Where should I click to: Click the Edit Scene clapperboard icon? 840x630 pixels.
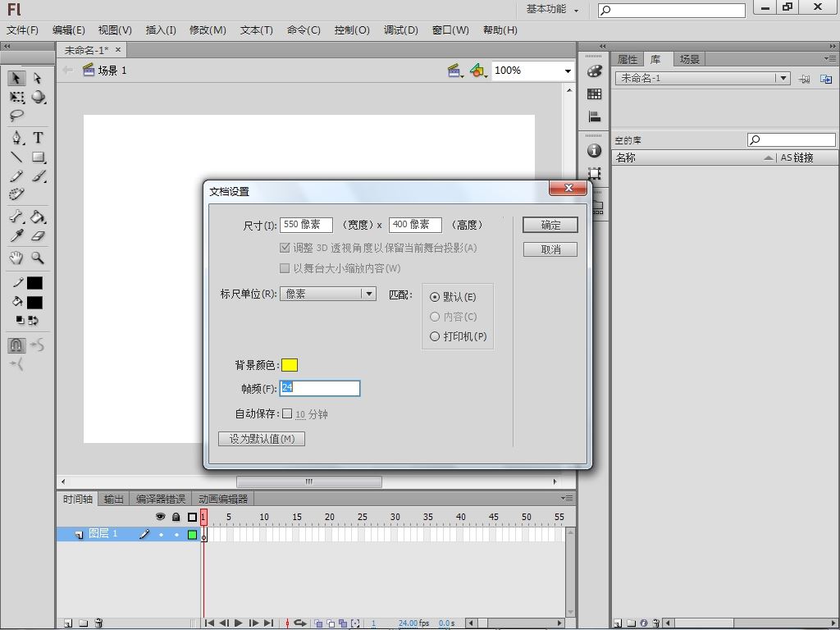pyautogui.click(x=454, y=71)
